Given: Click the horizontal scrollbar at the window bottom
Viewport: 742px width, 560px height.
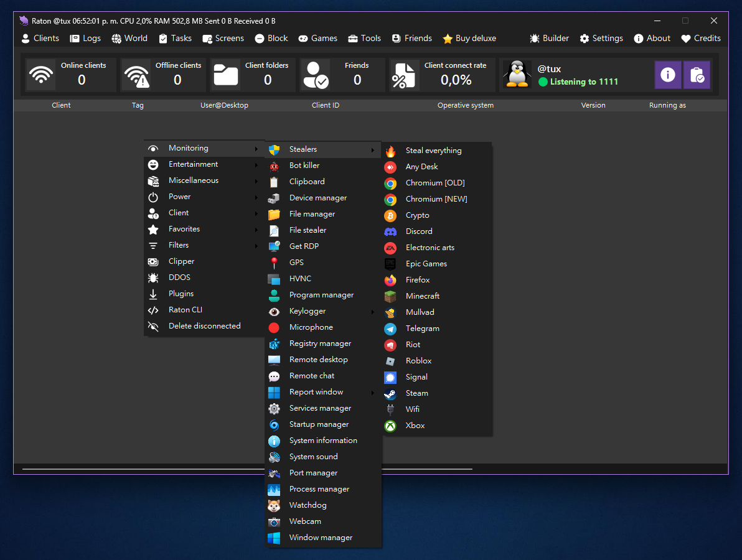Looking at the screenshot, I should tap(247, 469).
